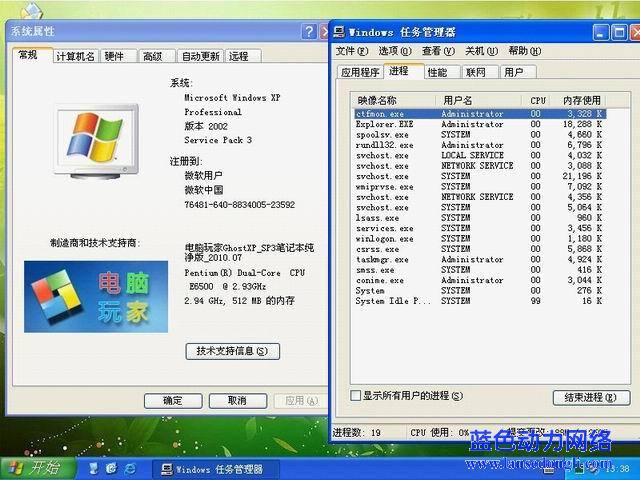Click the help question mark in 系统属性 window
The height and width of the screenshot is (480, 640).
pyautogui.click(x=309, y=31)
